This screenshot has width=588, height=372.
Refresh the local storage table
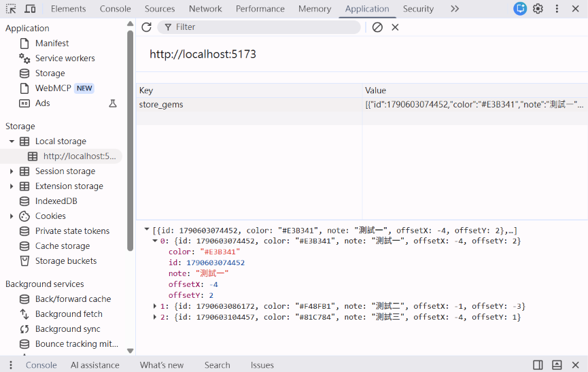[x=146, y=27]
